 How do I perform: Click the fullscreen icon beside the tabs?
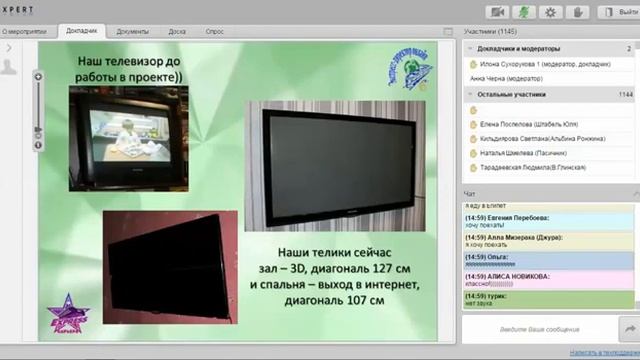point(448,31)
